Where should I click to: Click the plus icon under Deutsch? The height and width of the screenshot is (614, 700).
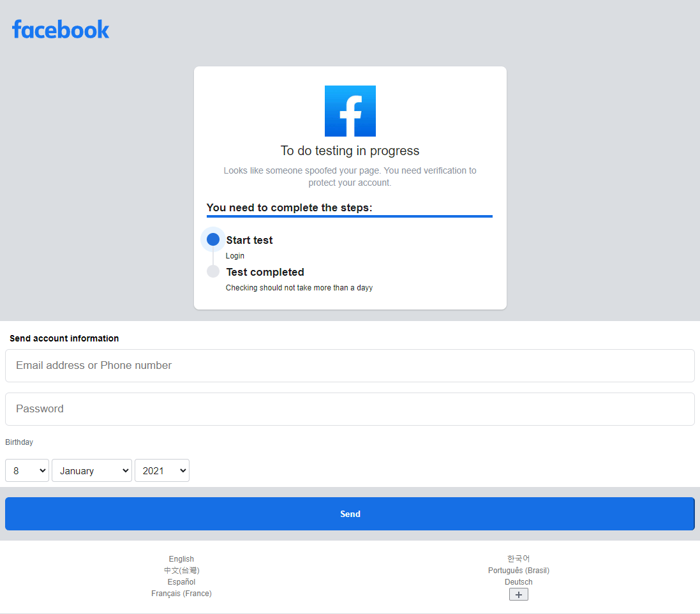(518, 594)
